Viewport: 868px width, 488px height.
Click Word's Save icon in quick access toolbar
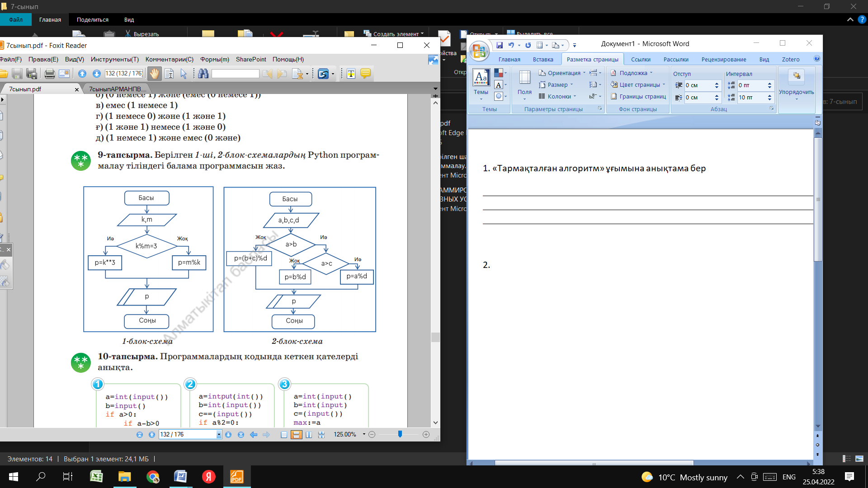click(500, 45)
